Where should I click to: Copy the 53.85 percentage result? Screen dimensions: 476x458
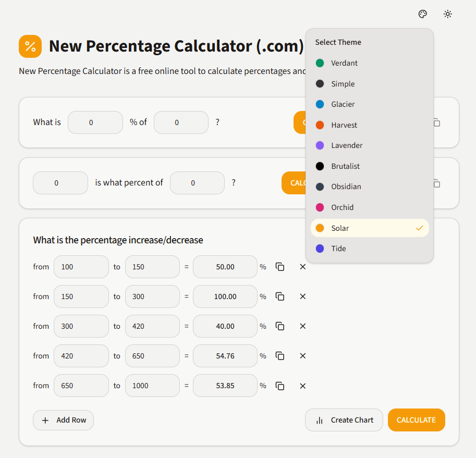(280, 386)
